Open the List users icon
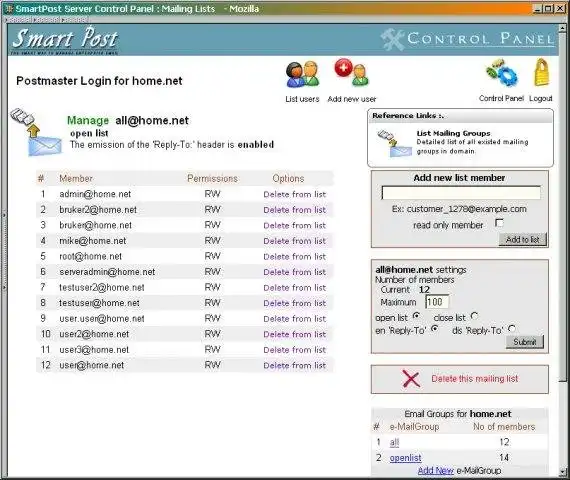 pos(302,75)
